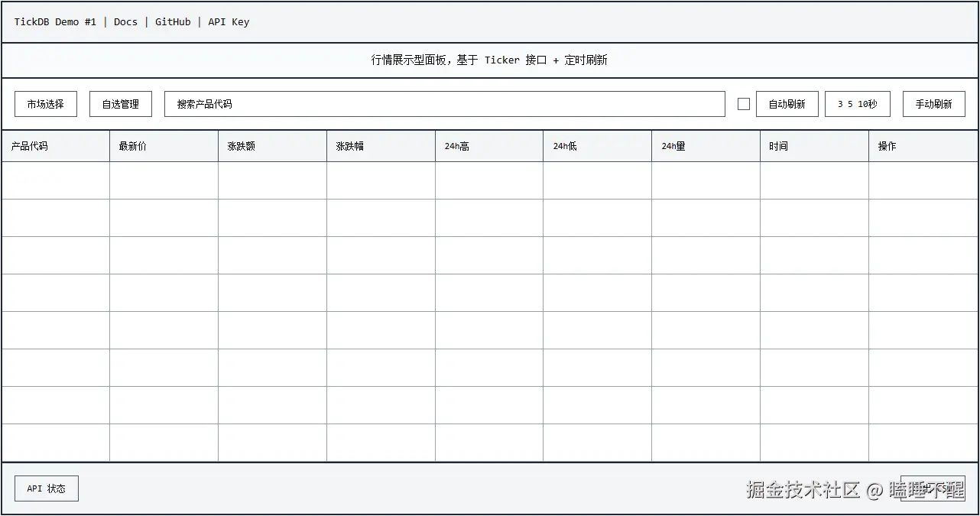This screenshot has height=516, width=980.
Task: Select the 3 5 10秒 interval control
Action: 857,103
